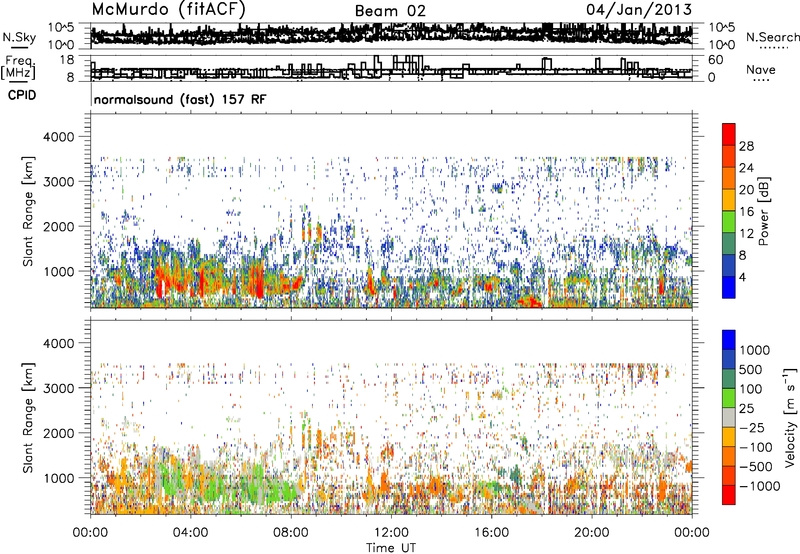Click the '08:00' time axis label
The image size is (800, 554).
click(291, 533)
